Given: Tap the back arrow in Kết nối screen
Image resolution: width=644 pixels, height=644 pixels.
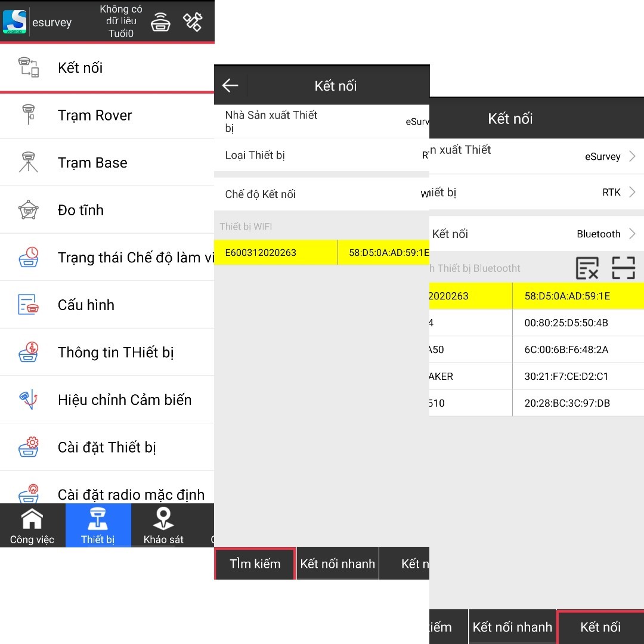Looking at the screenshot, I should 230,86.
